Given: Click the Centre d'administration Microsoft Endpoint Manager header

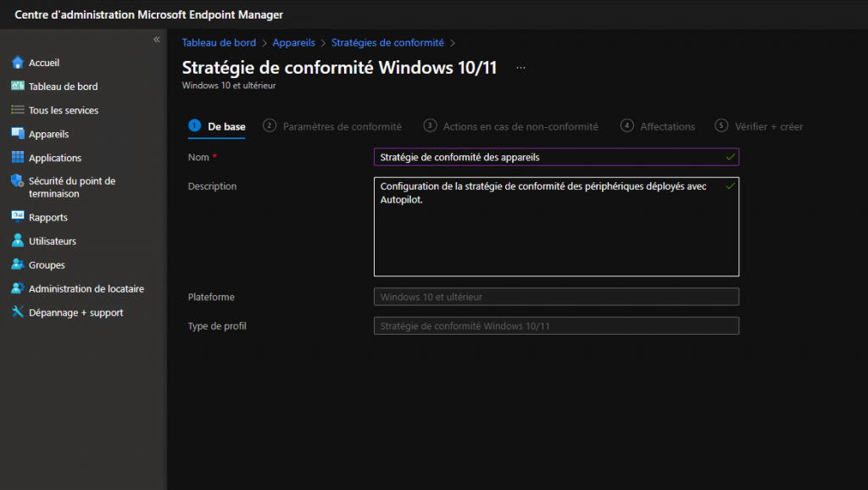Looking at the screenshot, I should (x=149, y=14).
